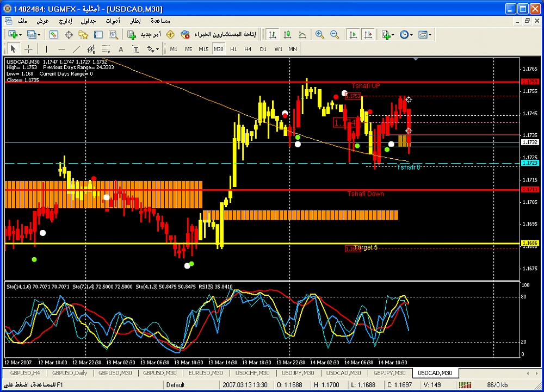Select the trendline drawing tool
This screenshot has height=392, width=544.
pos(76,49)
